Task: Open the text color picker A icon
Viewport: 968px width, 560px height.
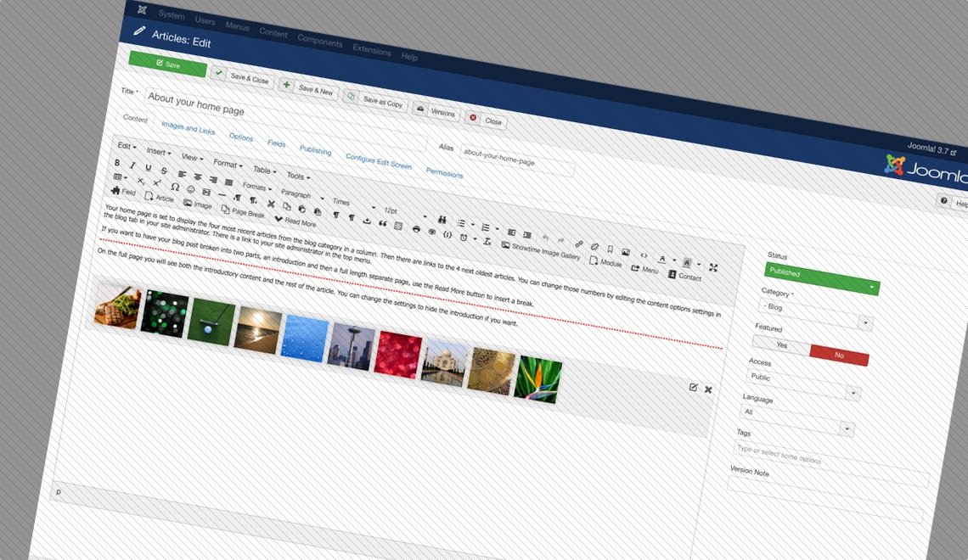Action: 661,259
